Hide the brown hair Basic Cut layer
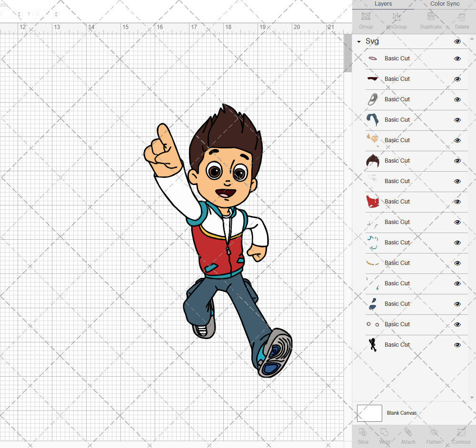The image size is (476, 448). [x=457, y=161]
